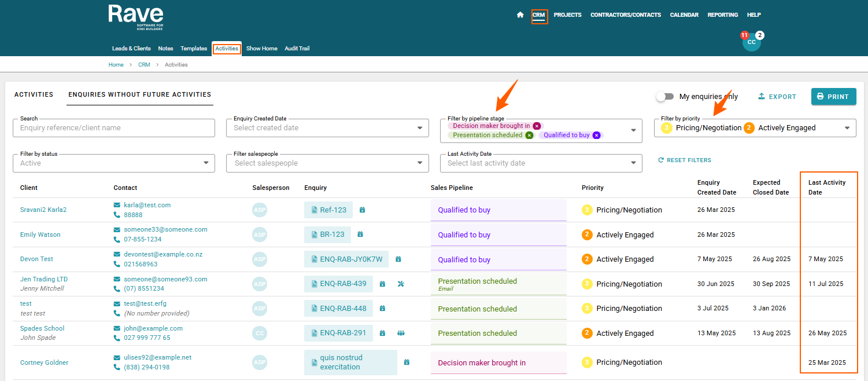The width and height of the screenshot is (868, 381).
Task: Toggle the 'My enquiries only' switch
Action: pyautogui.click(x=664, y=97)
